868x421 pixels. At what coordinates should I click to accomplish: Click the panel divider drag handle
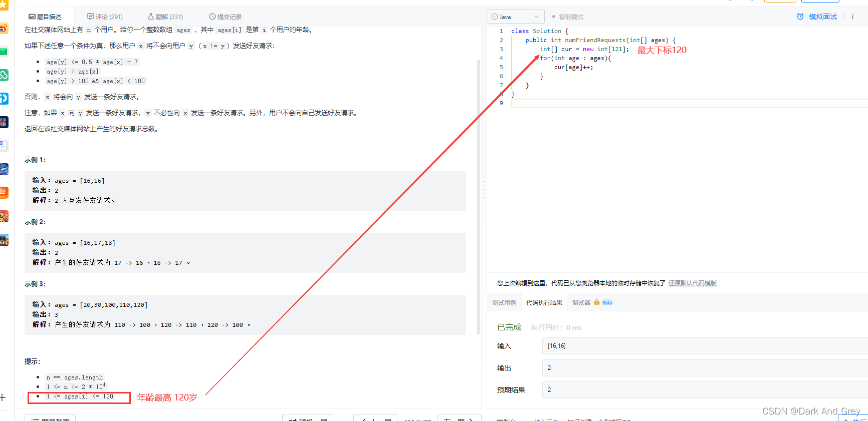484,187
